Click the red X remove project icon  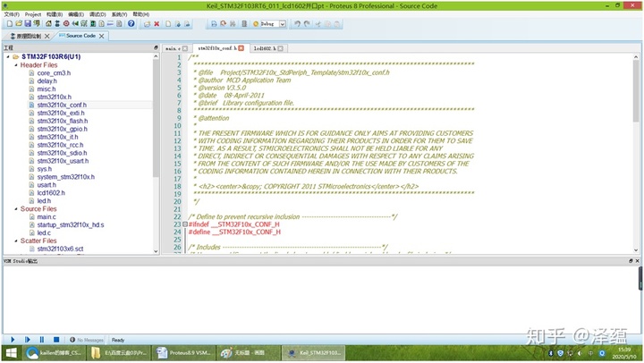point(157,24)
